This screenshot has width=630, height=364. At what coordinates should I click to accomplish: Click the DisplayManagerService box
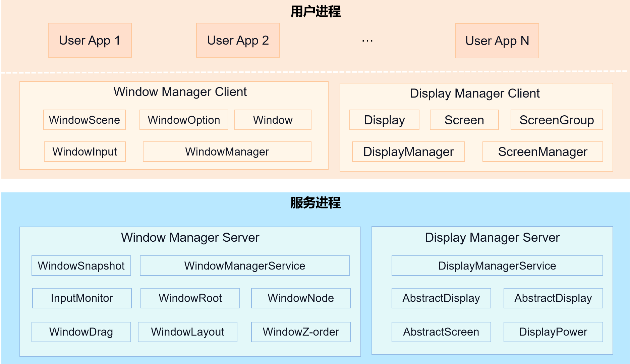[497, 266]
